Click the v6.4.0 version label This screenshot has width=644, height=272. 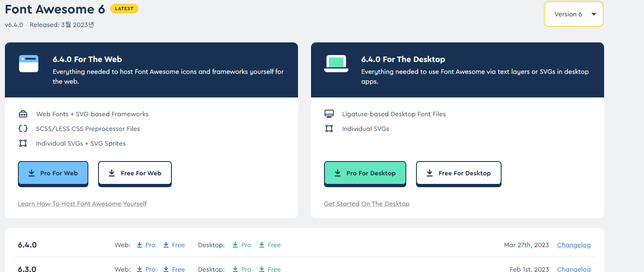pyautogui.click(x=14, y=25)
